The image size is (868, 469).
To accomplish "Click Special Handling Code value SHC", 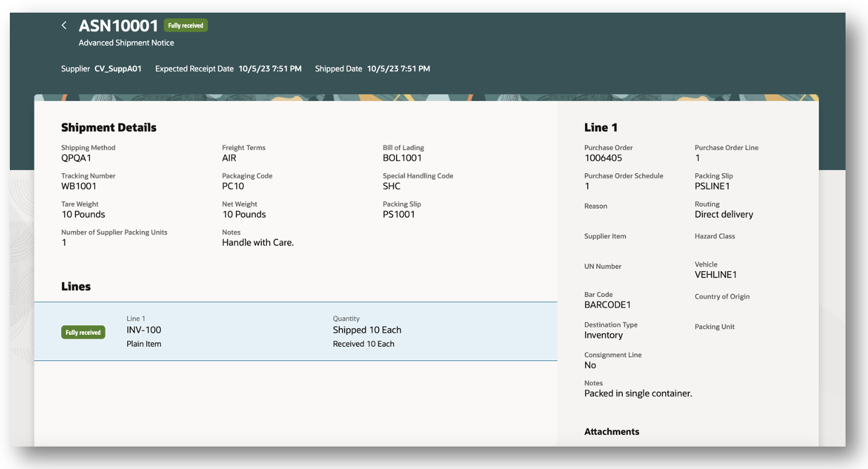I will point(392,186).
